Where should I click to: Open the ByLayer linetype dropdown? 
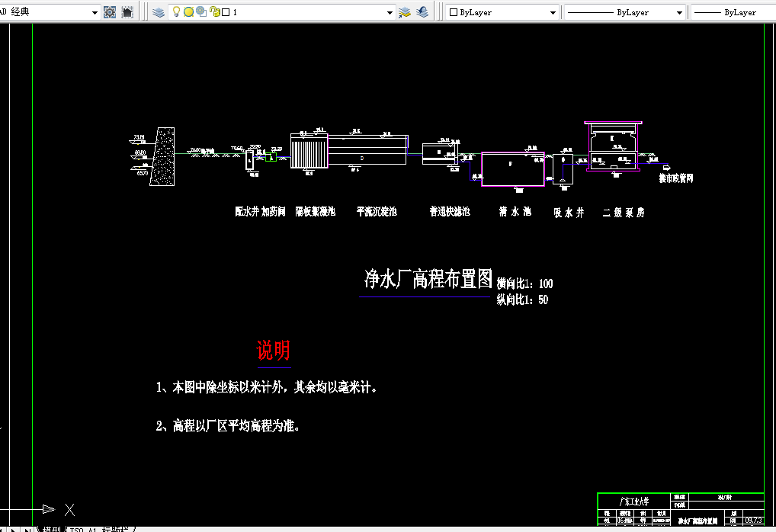679,12
